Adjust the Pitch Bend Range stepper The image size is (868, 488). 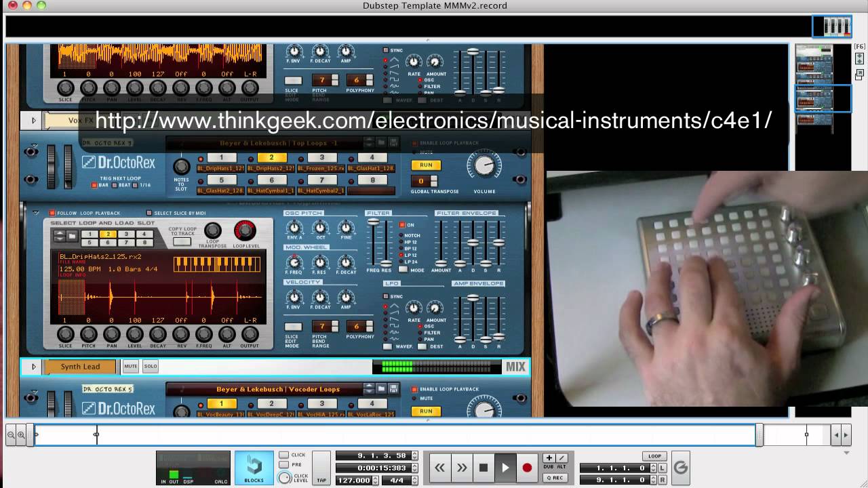click(334, 326)
